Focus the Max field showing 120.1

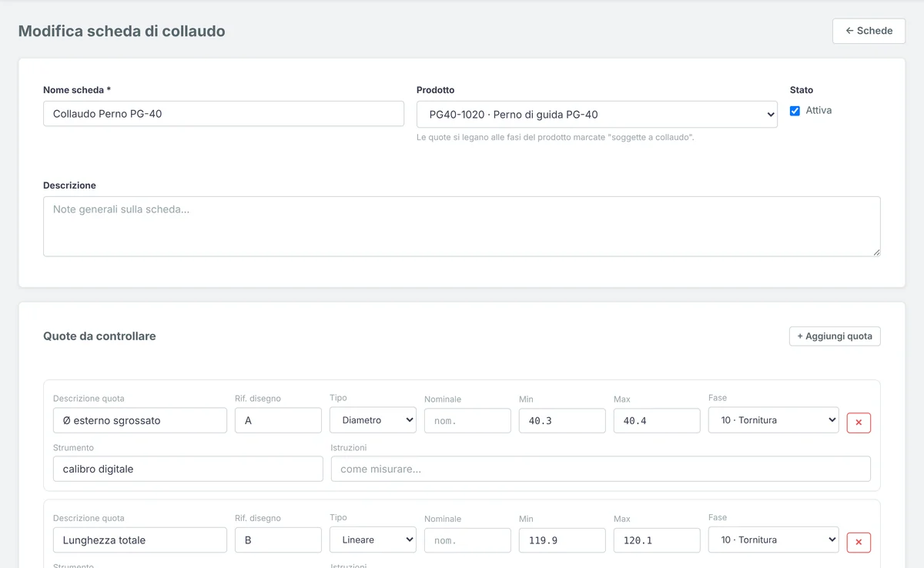tap(657, 540)
